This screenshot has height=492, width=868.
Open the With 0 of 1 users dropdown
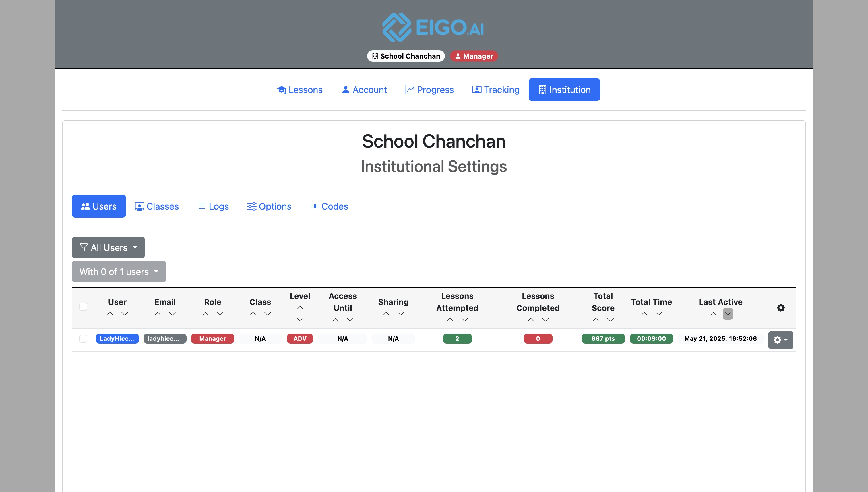tap(119, 271)
